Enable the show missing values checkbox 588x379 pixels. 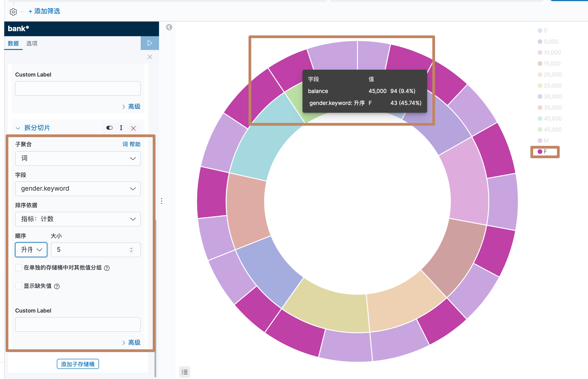pyautogui.click(x=19, y=286)
